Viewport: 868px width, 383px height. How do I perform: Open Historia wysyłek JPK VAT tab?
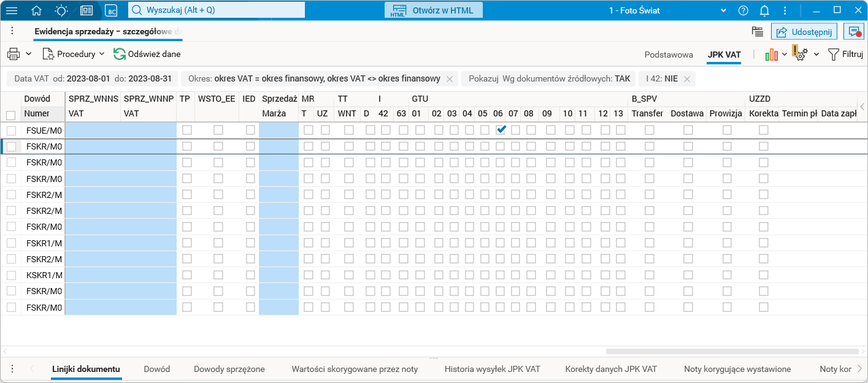pyautogui.click(x=493, y=369)
